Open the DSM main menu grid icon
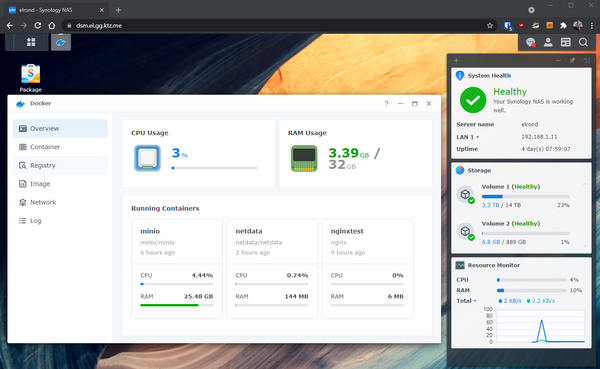The width and height of the screenshot is (600, 369). (31, 42)
